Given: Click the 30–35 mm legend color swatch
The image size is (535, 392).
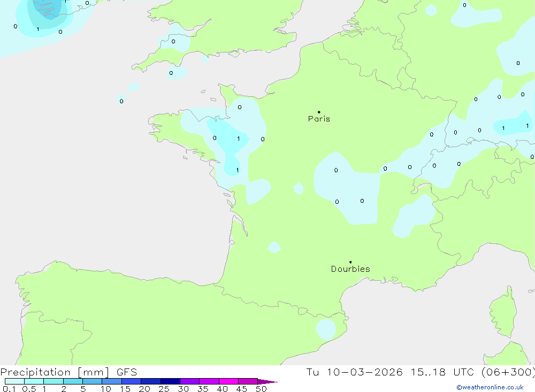Looking at the screenshot, I should (x=190, y=381).
